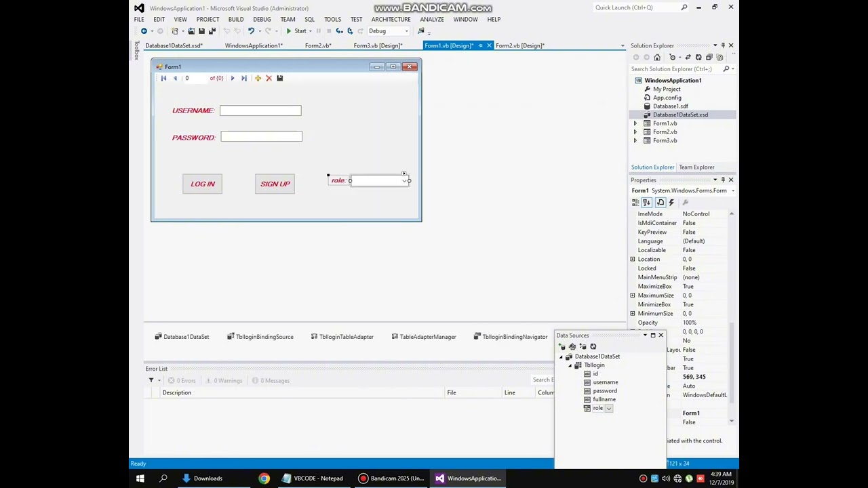Select TableAdapterManager in component tray
Viewport: 868px width, 488px height.
(424, 337)
